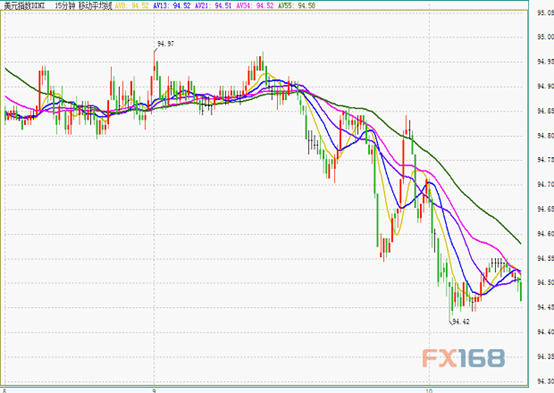This screenshot has height=393, width=554.
Task: Select date marker 8 on time axis
Action: (x=4, y=391)
